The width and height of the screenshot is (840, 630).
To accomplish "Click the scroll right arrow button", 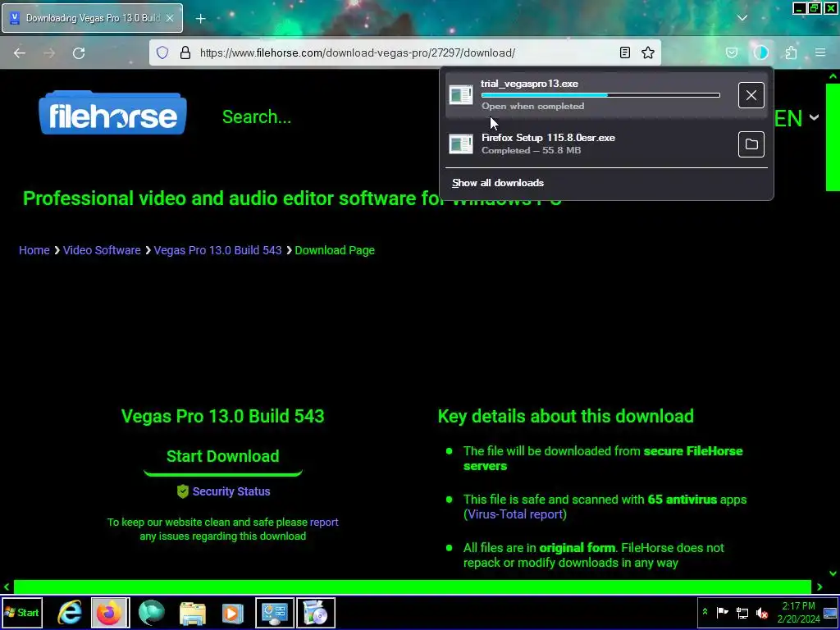I will click(x=819, y=587).
